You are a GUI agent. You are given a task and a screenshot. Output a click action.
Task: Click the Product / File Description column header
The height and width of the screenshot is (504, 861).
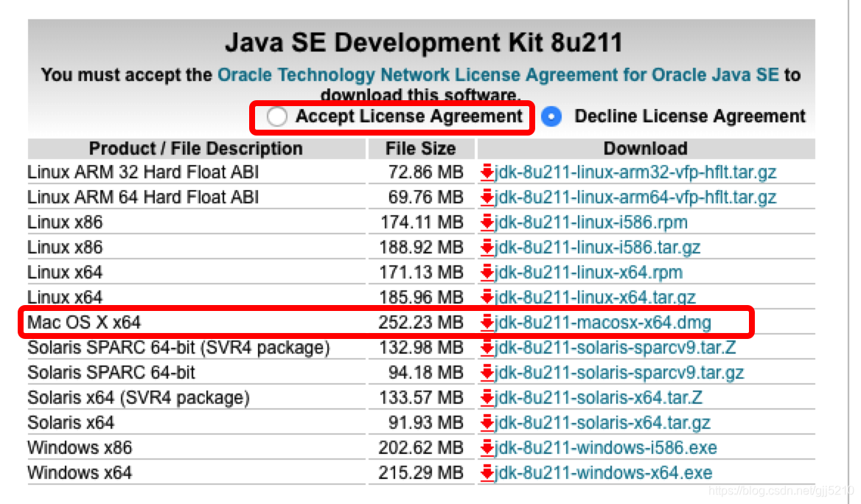pos(195,148)
